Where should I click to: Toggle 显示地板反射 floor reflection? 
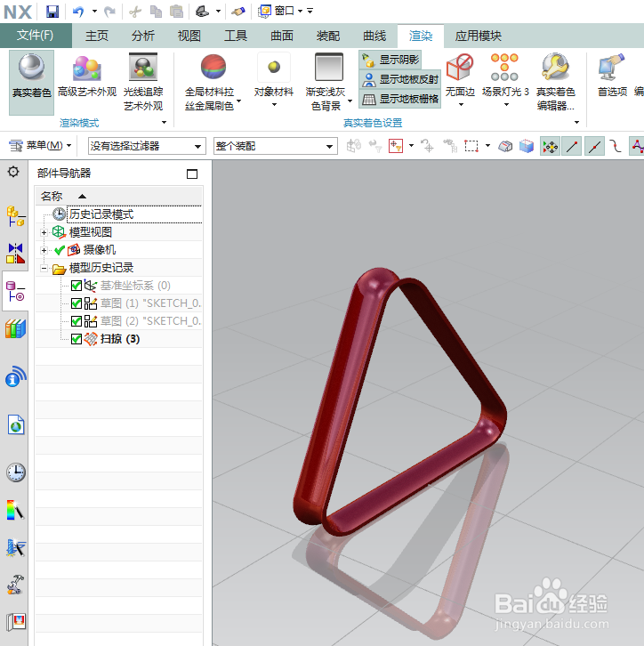399,79
